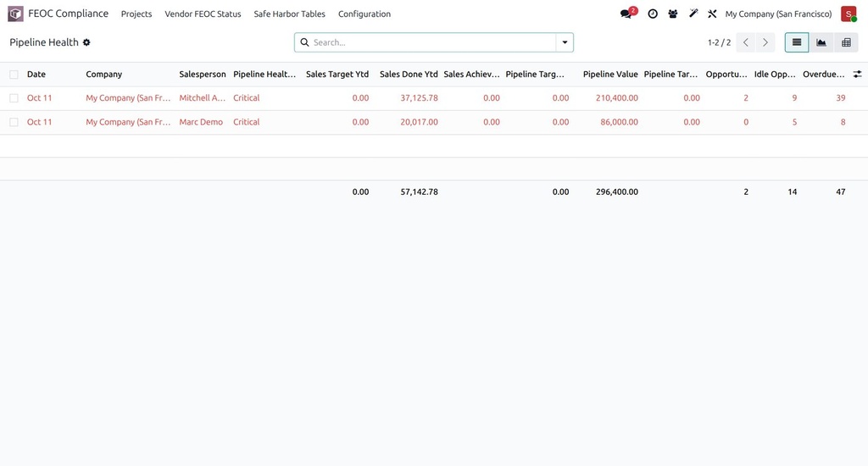Toggle the select-all rows checkbox

click(14, 75)
